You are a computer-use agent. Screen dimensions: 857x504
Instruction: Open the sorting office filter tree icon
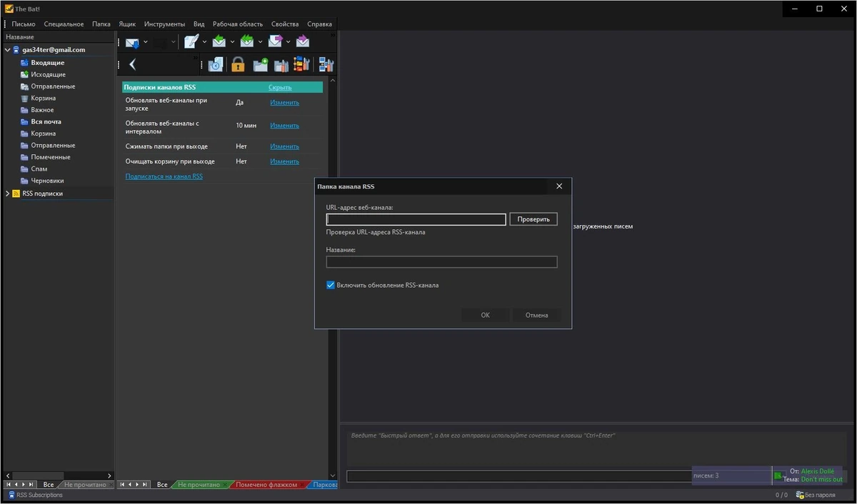(301, 65)
